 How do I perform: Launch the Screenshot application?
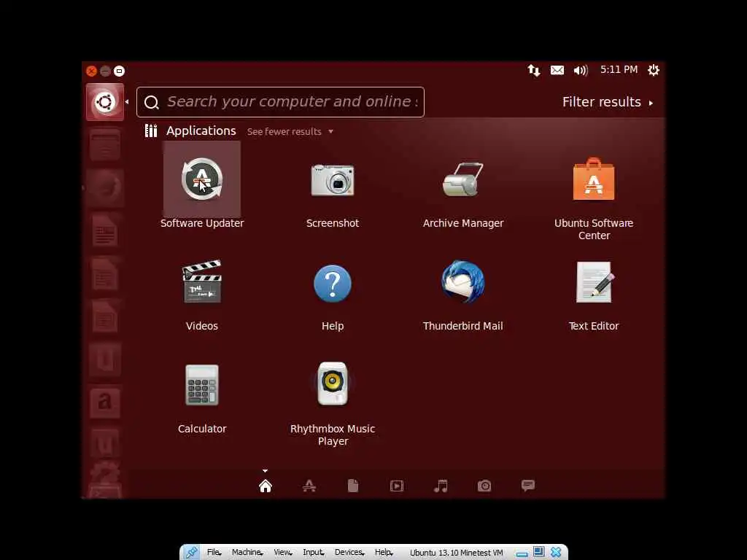(x=333, y=180)
